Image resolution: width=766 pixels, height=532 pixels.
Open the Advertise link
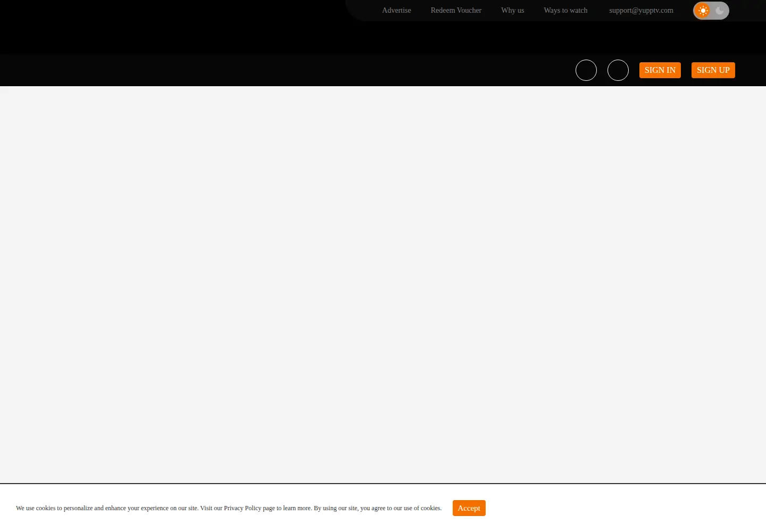click(396, 11)
